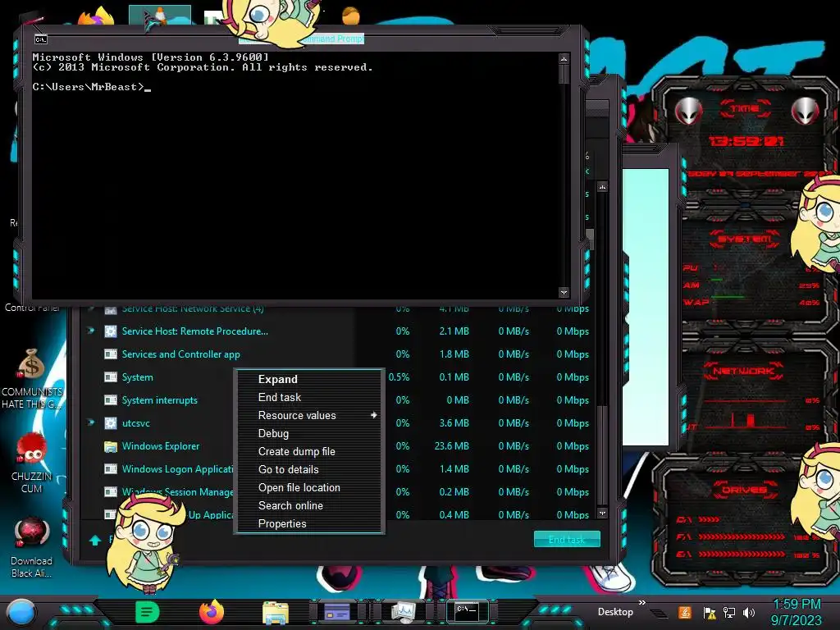Click gear icon beside utcsvc
This screenshot has width=840, height=630.
[x=111, y=423]
